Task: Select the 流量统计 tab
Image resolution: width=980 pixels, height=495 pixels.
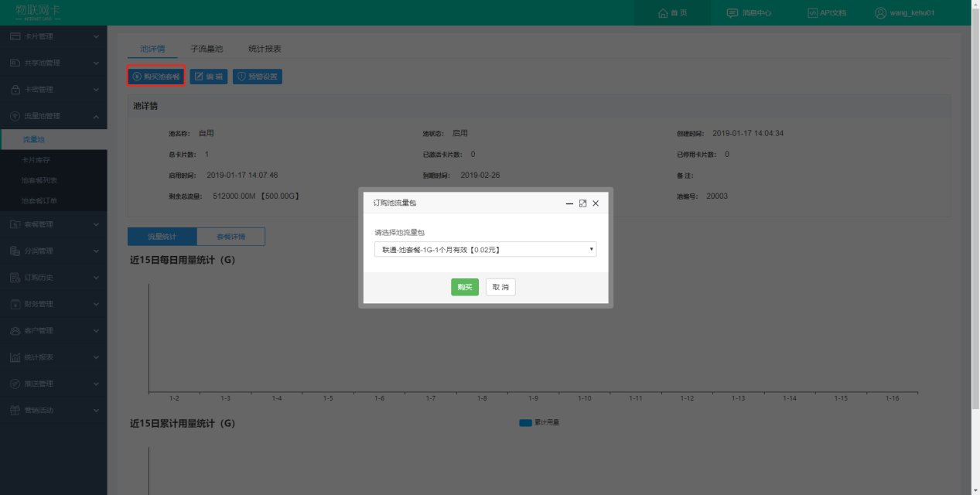Action: tap(162, 237)
